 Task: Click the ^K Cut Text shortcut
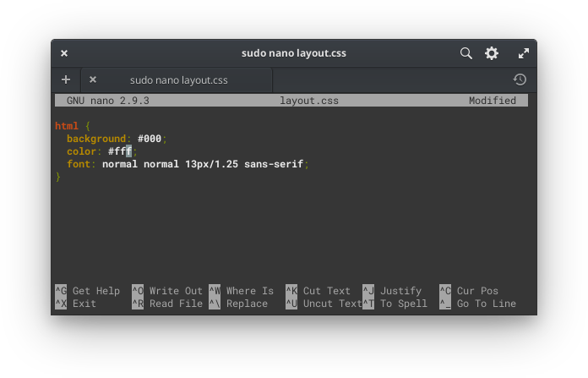pos(318,291)
